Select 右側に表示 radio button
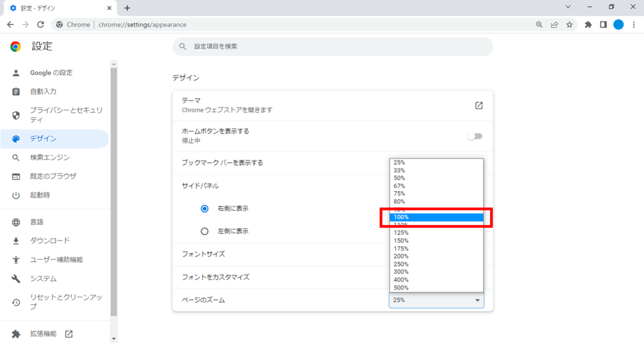Viewport: 644px width, 343px height. (204, 208)
